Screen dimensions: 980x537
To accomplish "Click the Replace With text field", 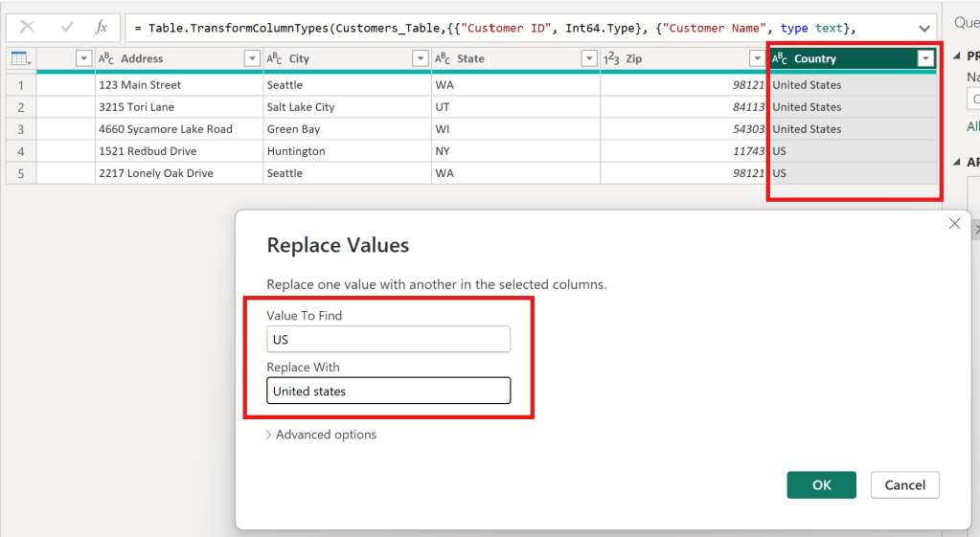I will pos(388,391).
